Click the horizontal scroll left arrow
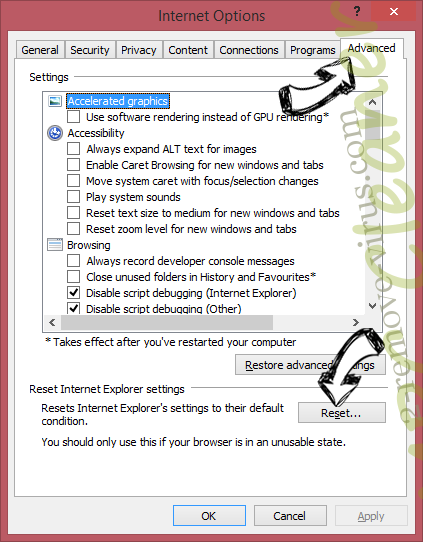Image resolution: width=423 pixels, height=542 pixels. [52, 323]
